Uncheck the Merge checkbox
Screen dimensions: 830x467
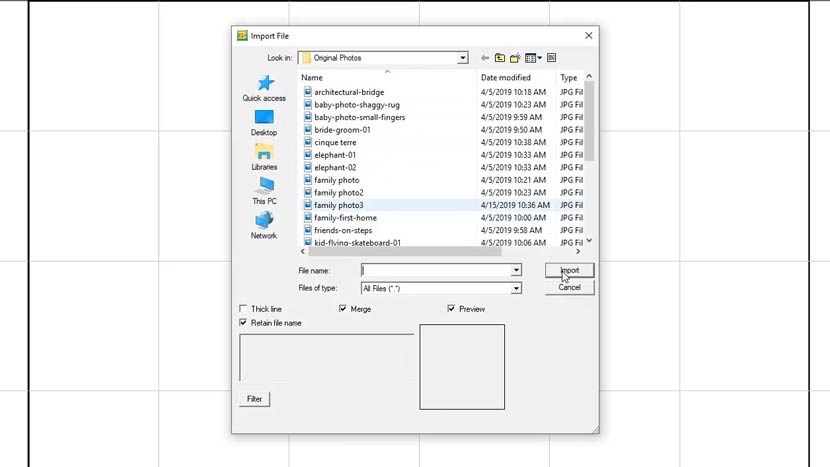(x=343, y=309)
